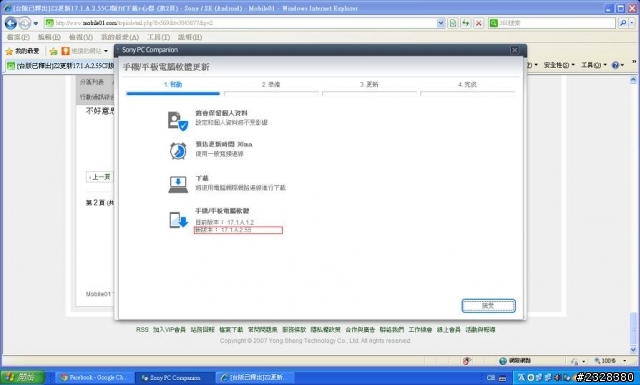Click the personal data shield icon

click(178, 121)
